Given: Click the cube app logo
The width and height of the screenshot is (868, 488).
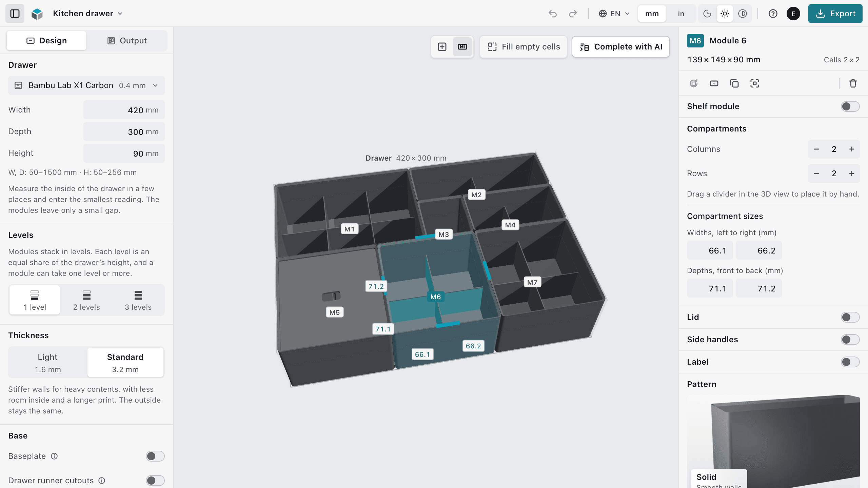Looking at the screenshot, I should pyautogui.click(x=37, y=14).
